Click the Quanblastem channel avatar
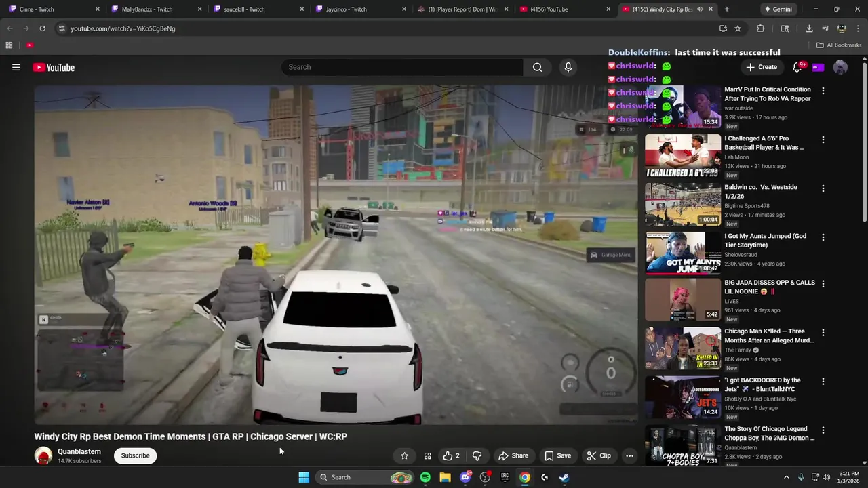This screenshot has height=488, width=868. click(x=43, y=455)
